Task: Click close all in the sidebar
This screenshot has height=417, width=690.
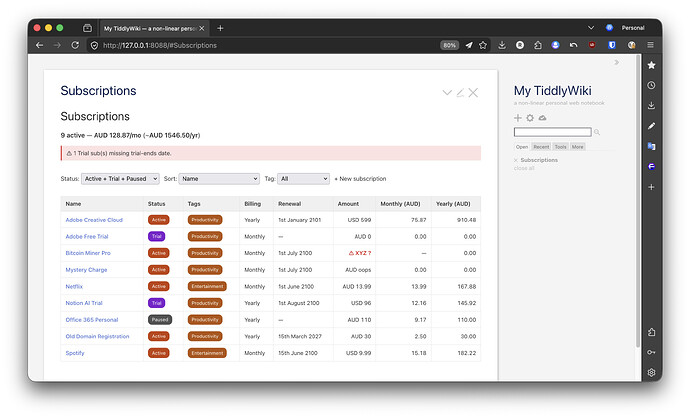Action: tap(524, 168)
